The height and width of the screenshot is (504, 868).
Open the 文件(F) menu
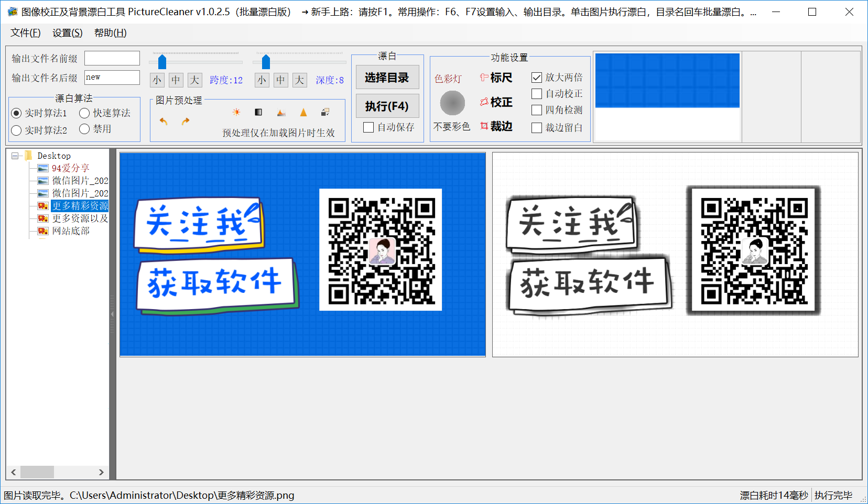coord(26,33)
